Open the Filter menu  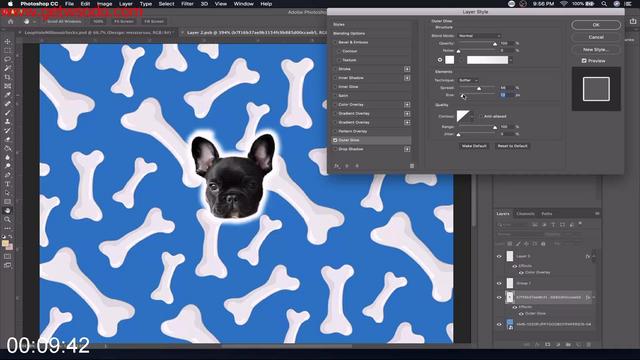187,4
